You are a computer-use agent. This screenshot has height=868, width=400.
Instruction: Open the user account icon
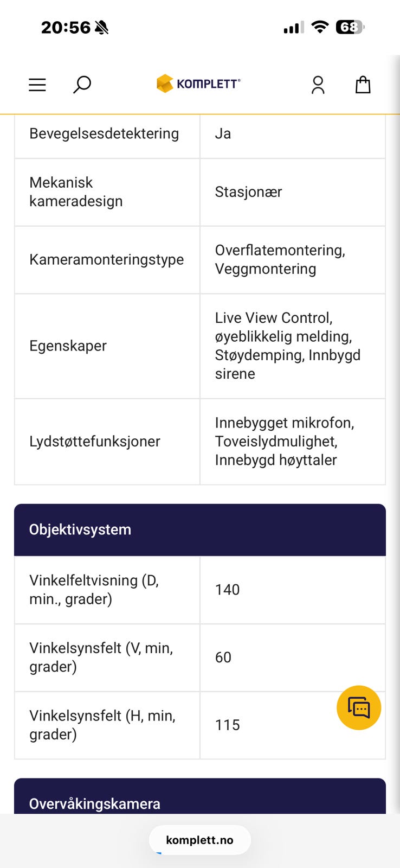(318, 85)
